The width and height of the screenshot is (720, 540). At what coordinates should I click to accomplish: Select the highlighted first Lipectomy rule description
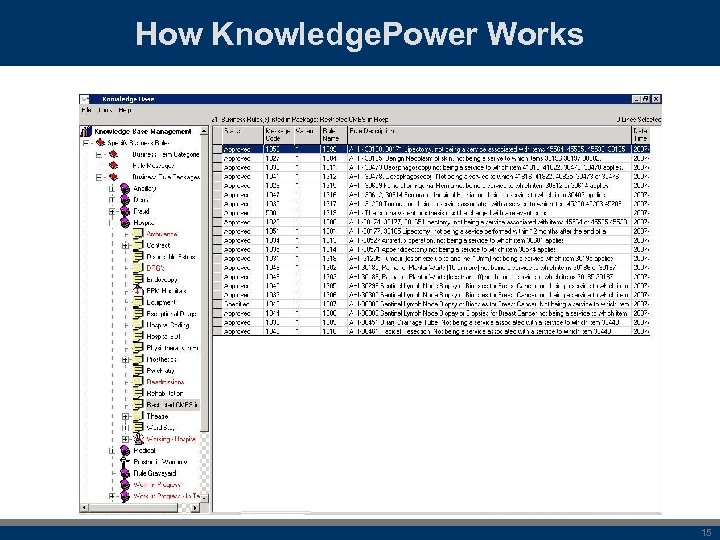(489, 149)
